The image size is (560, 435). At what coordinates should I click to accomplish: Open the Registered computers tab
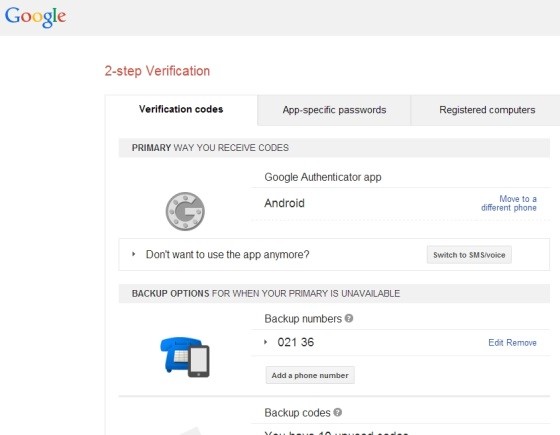point(487,110)
